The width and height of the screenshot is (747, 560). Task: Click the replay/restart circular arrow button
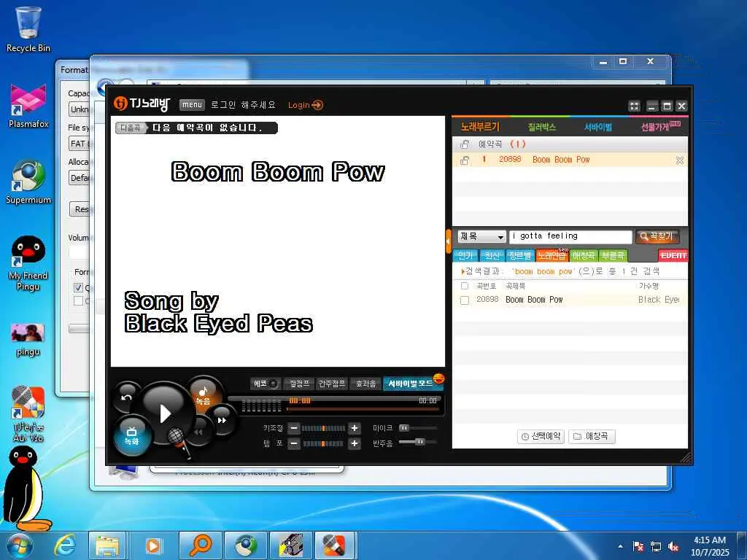[x=126, y=397]
